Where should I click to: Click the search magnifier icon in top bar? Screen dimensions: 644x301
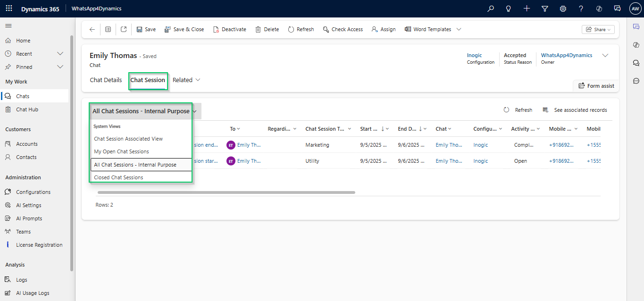[x=491, y=8]
